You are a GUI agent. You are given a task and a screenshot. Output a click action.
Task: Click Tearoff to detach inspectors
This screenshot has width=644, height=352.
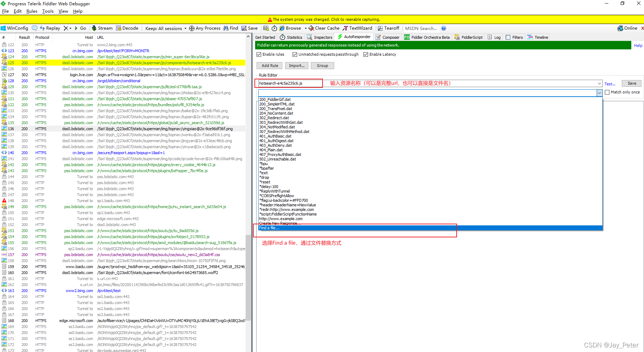[389, 28]
